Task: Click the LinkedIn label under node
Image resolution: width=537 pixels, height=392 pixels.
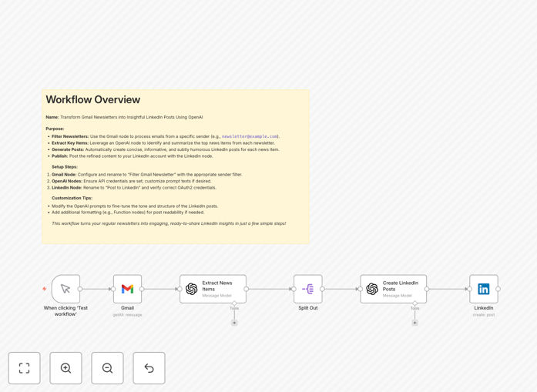Action: 484,308
